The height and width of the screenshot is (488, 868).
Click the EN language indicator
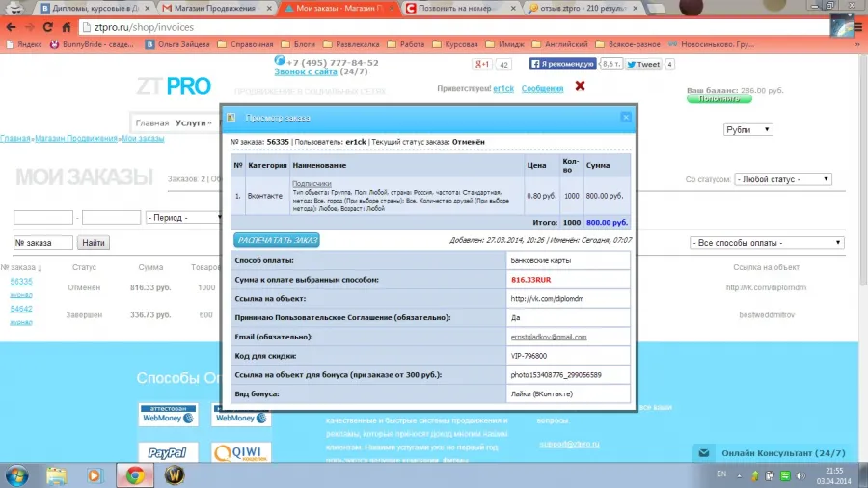tap(721, 474)
